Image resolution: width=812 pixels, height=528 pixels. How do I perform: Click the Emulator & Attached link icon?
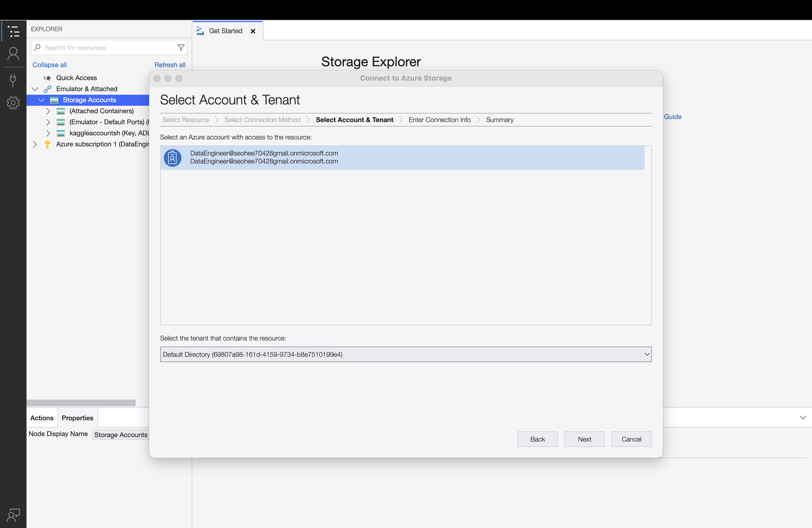pyautogui.click(x=48, y=89)
